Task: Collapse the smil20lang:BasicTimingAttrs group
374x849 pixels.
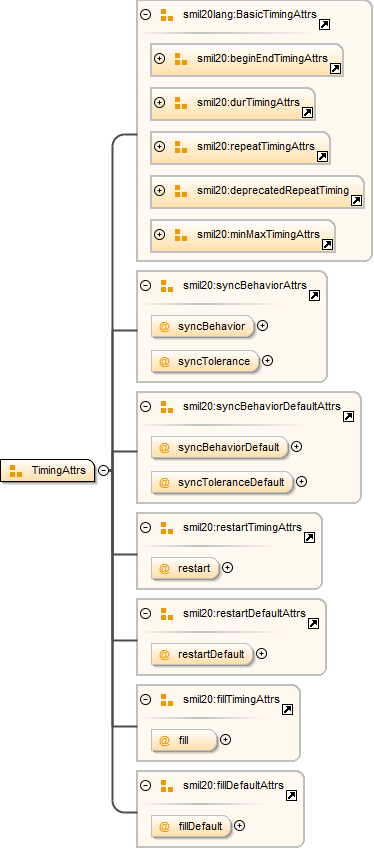Action: point(146,15)
